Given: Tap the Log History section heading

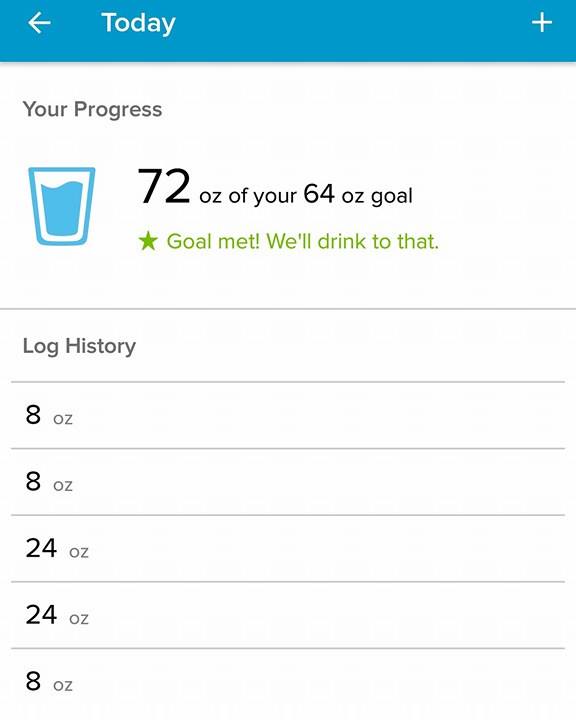Looking at the screenshot, I should click(x=79, y=346).
